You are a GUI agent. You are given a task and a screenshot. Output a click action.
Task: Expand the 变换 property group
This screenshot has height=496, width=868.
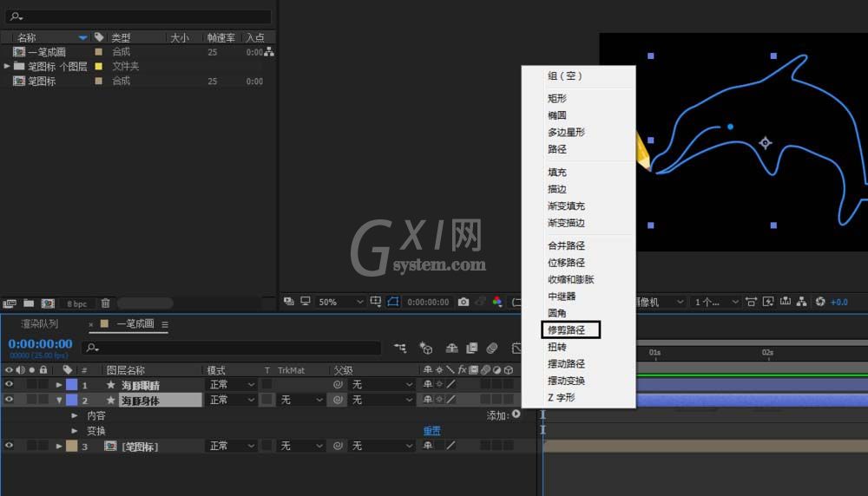[x=74, y=430]
